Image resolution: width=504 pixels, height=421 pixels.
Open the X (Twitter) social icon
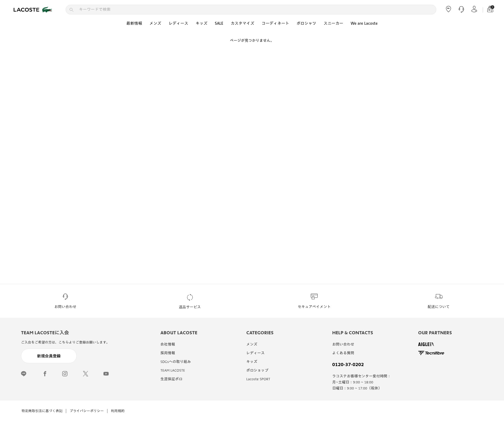(86, 374)
